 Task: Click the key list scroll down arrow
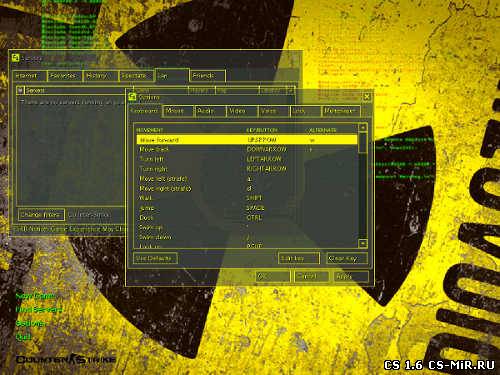tap(363, 243)
